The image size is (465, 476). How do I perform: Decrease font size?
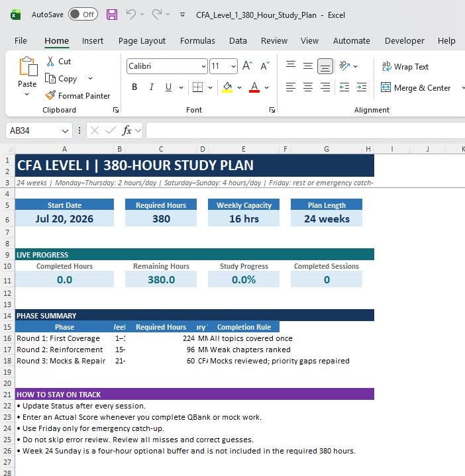coord(265,66)
